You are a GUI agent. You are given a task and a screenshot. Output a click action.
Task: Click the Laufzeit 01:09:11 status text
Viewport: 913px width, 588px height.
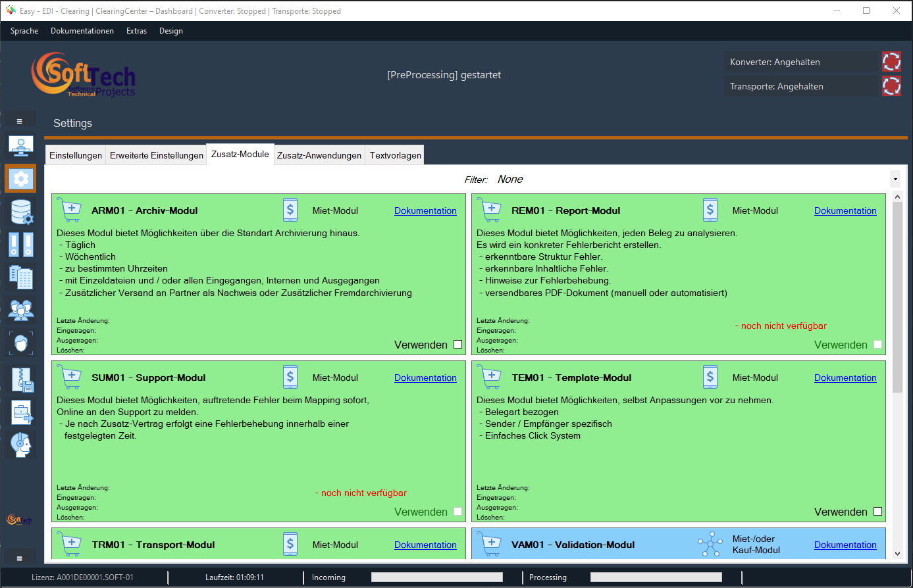[x=234, y=577]
